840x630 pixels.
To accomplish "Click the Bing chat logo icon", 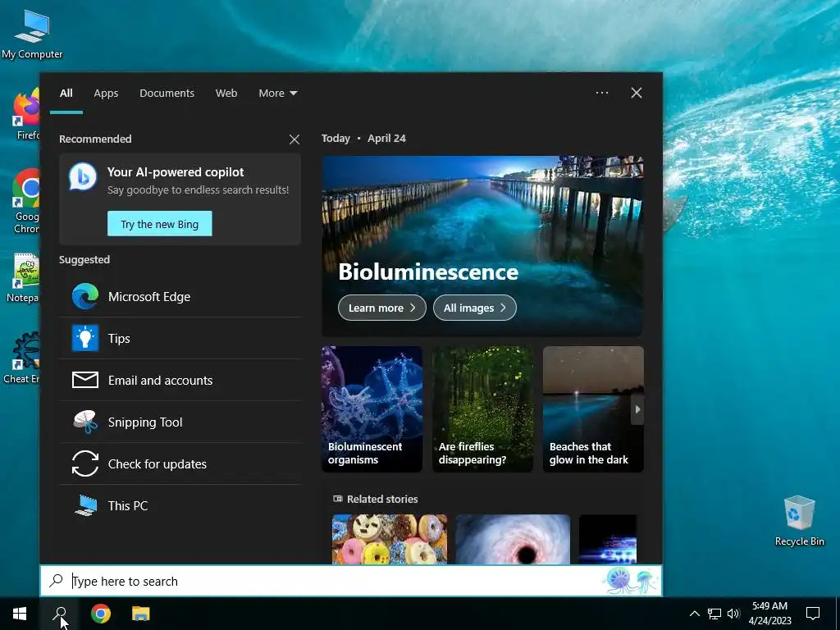I will click(x=83, y=176).
